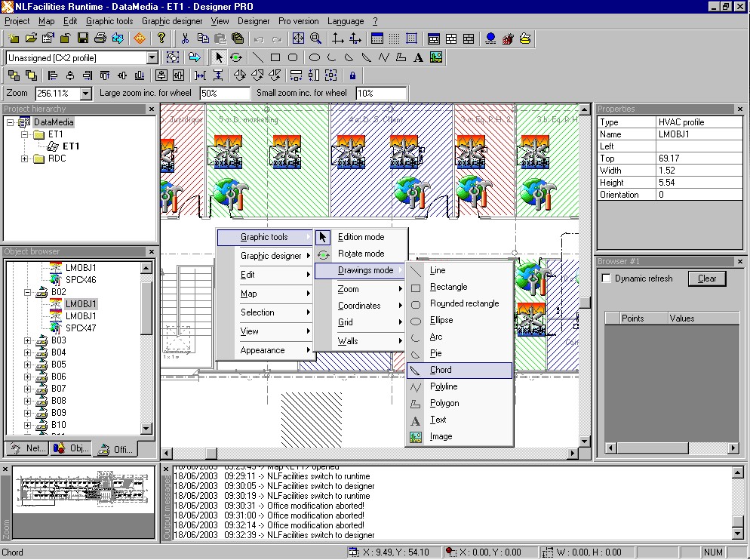Expand the RDC folder in Project hierarchy
Viewport: 750px width, 560px height.
coord(26,158)
